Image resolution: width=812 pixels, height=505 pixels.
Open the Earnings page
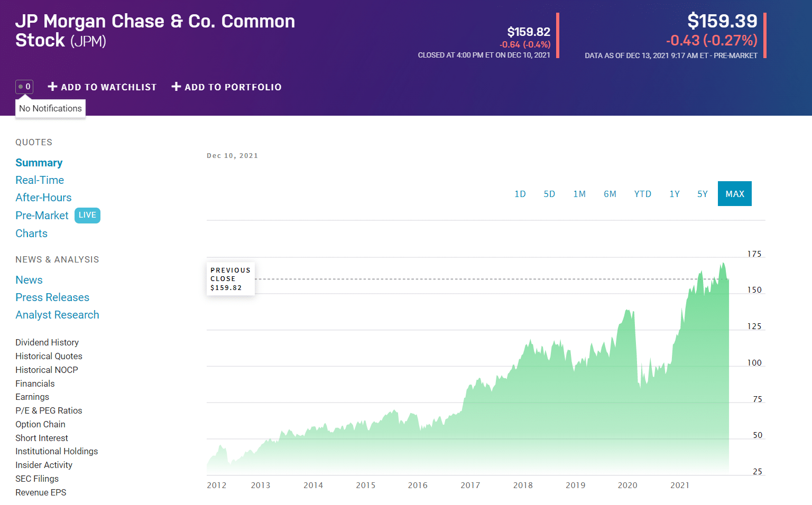[x=32, y=397]
